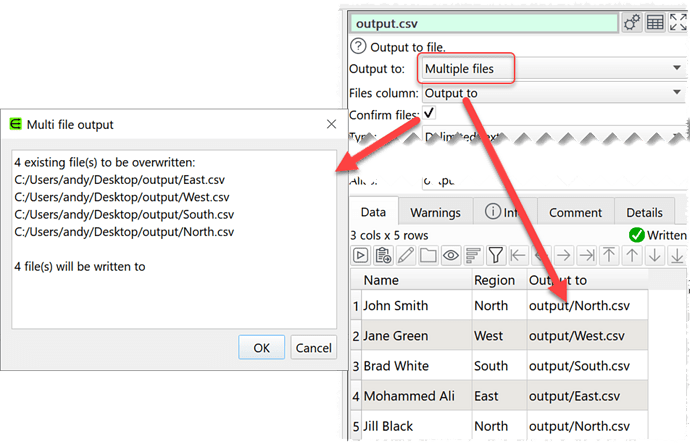Switch to the Data tab

(x=373, y=213)
